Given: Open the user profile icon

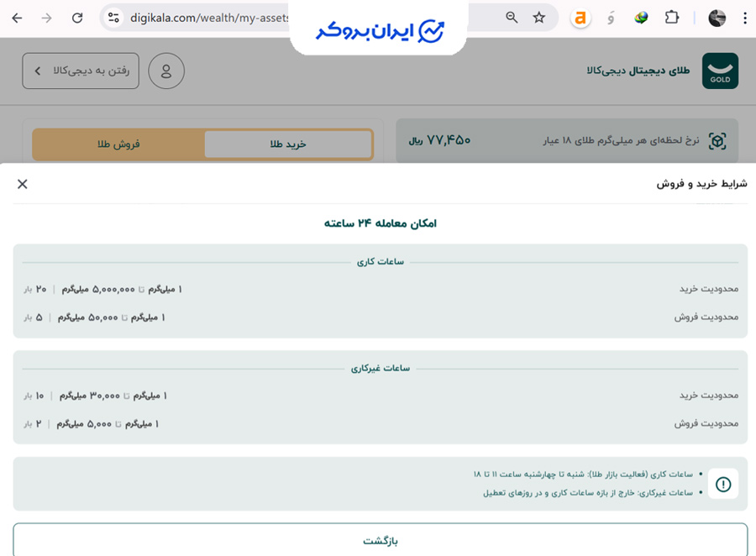Looking at the screenshot, I should [165, 71].
